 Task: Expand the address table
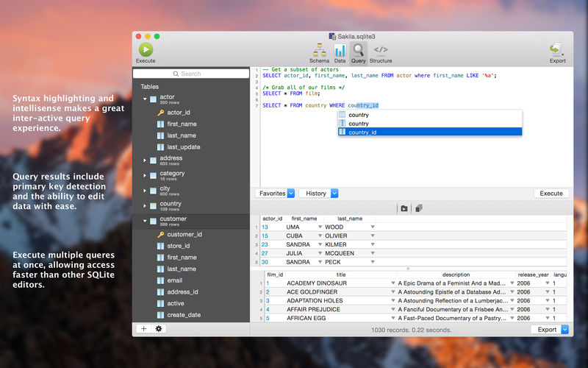144,159
